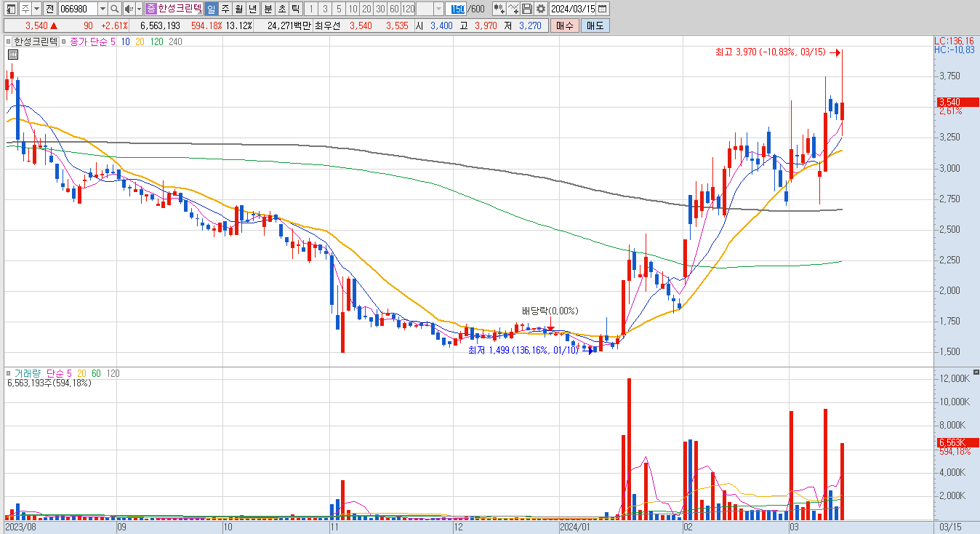Screen dimensions: 980x534
Task: Click the 150 candle count field
Action: pos(457,9)
